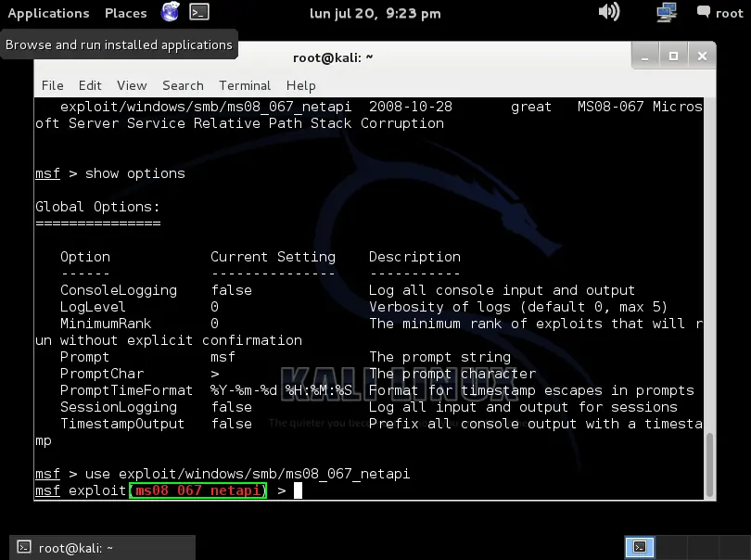Click the 'great' rank text
The image size is (751, 560).
tap(531, 107)
